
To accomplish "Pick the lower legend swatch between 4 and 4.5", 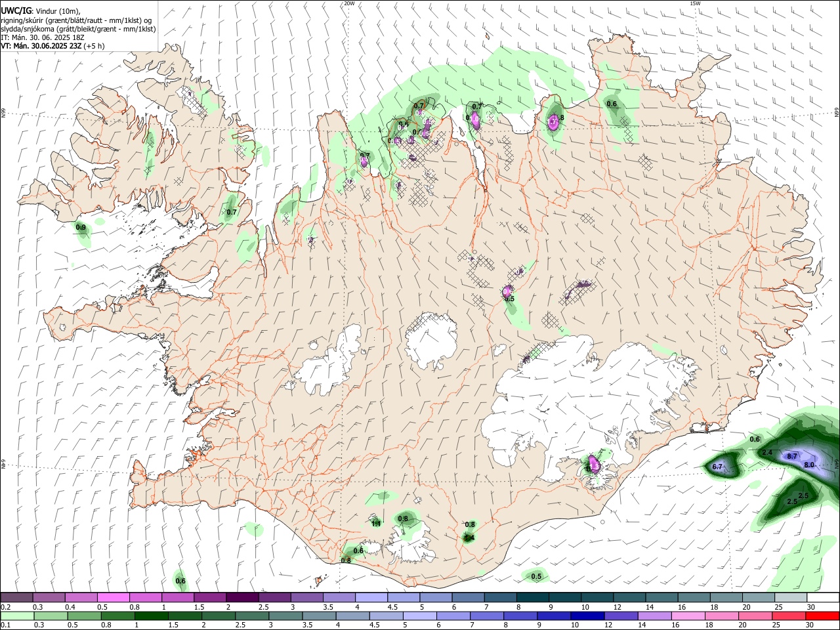I will click(x=352, y=616).
